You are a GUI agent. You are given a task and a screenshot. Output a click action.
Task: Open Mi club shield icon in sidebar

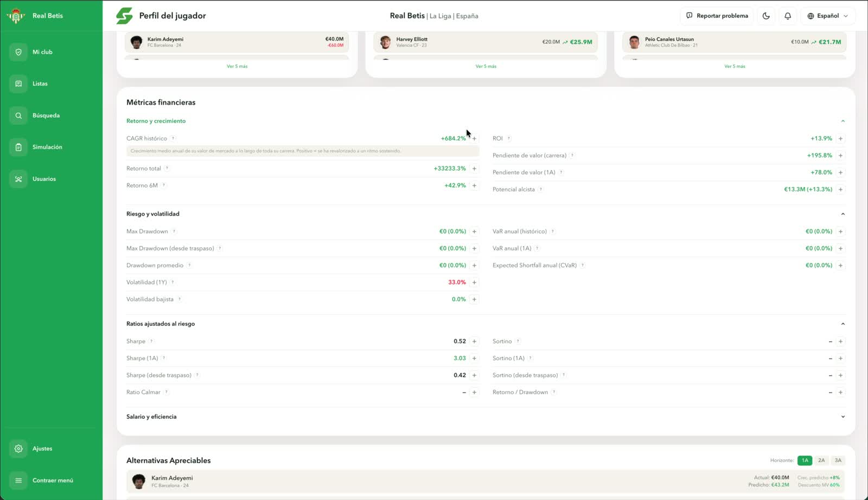[x=18, y=52]
